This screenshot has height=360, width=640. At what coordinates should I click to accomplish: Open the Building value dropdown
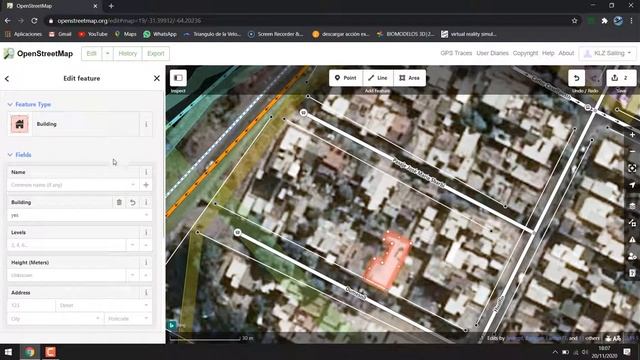(x=146, y=215)
